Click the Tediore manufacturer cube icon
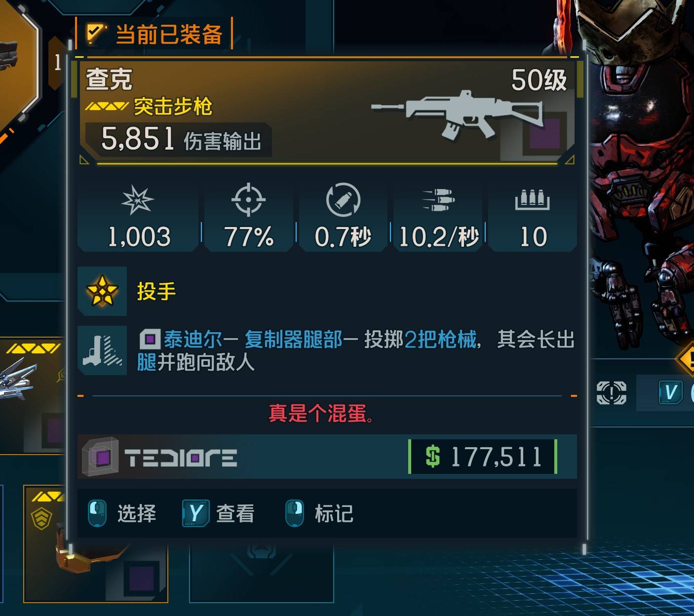694x616 pixels. coord(101,457)
